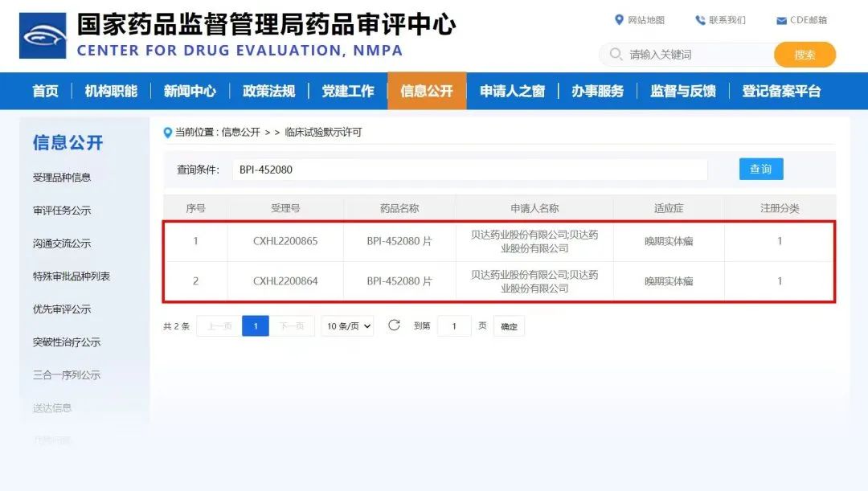868x491 pixels.
Task: Click the phone icon beside 联系我们
Action: [701, 19]
